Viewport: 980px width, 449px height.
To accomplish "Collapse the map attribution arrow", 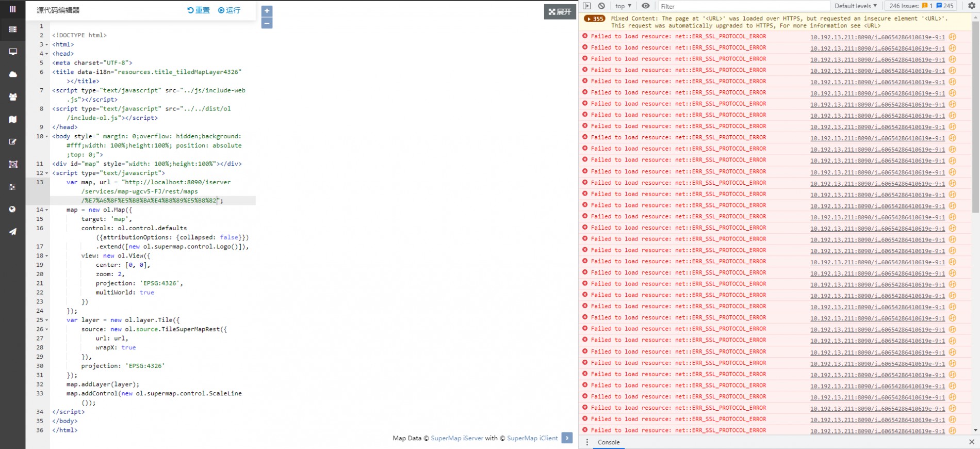I will pos(567,438).
